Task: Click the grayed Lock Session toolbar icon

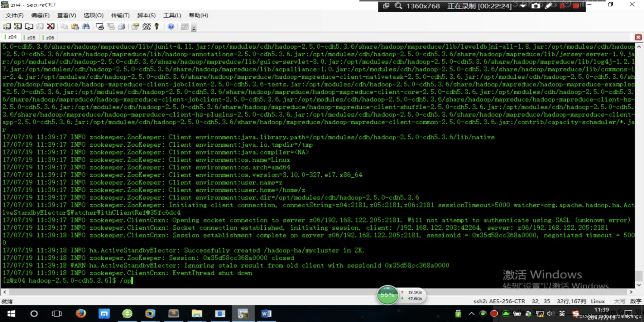Action: coord(185,27)
